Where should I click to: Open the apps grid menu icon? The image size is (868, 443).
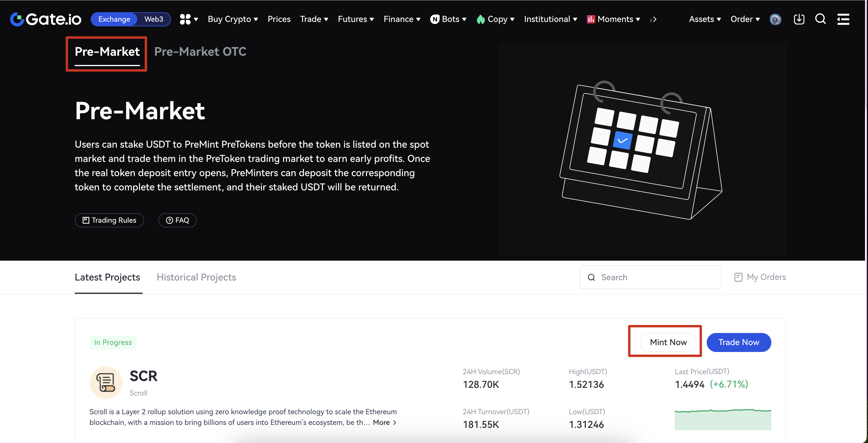185,19
